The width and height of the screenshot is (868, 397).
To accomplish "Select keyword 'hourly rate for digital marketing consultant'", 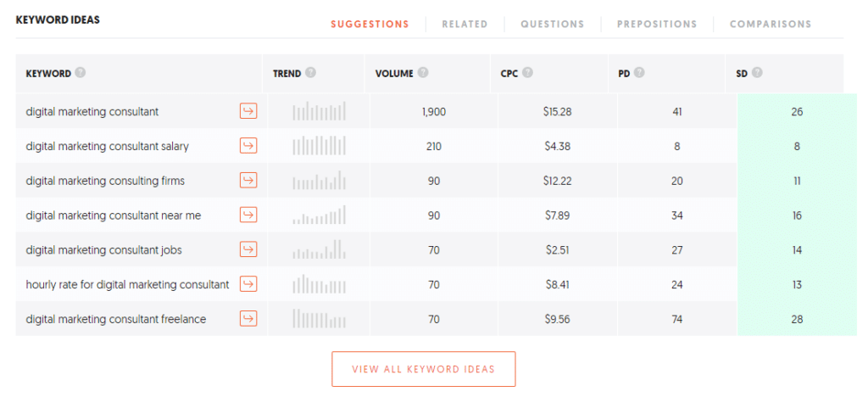I will coord(127,284).
